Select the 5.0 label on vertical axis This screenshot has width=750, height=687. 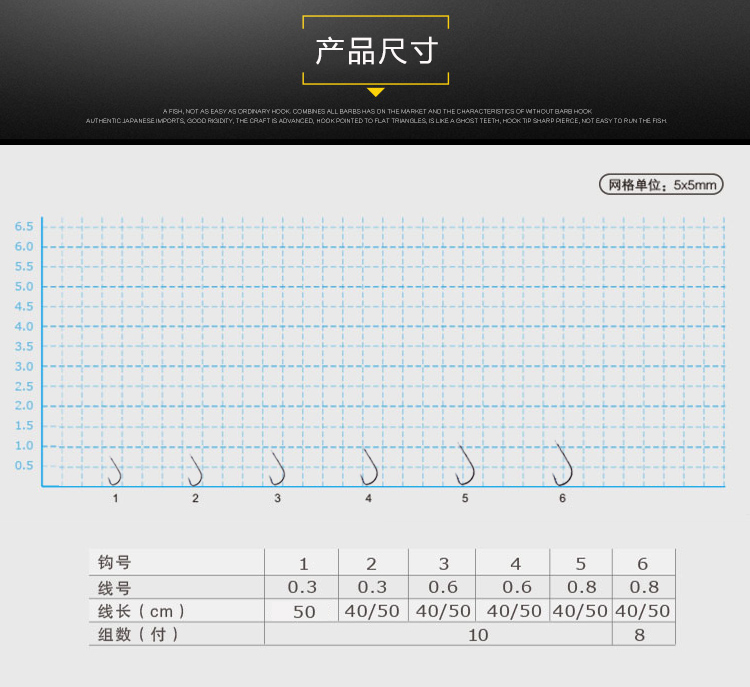tap(24, 287)
